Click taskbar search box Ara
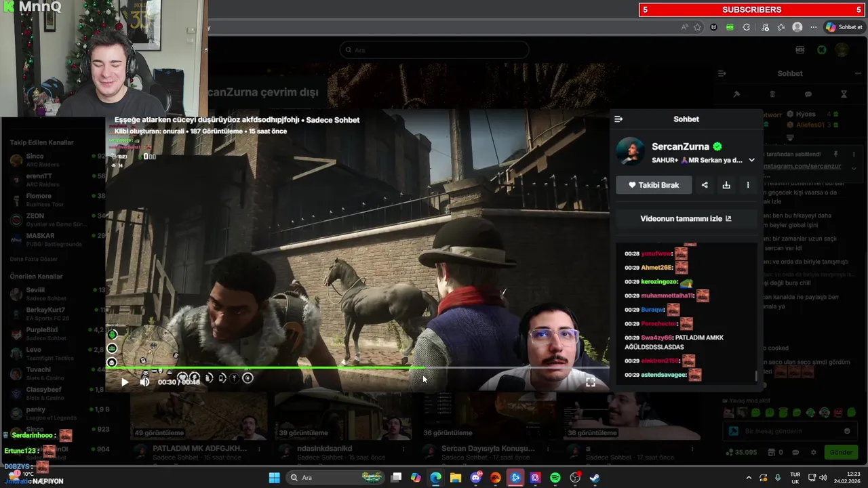Viewport: 868px width, 488px height. tap(334, 478)
